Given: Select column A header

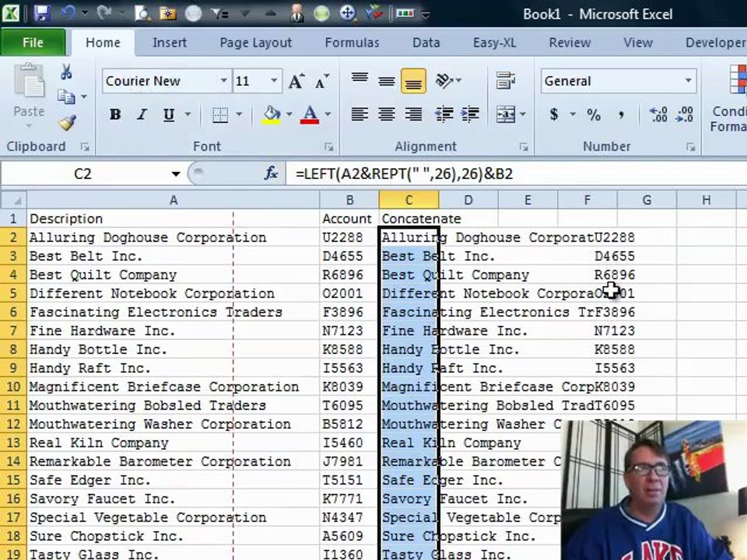Looking at the screenshot, I should [174, 200].
